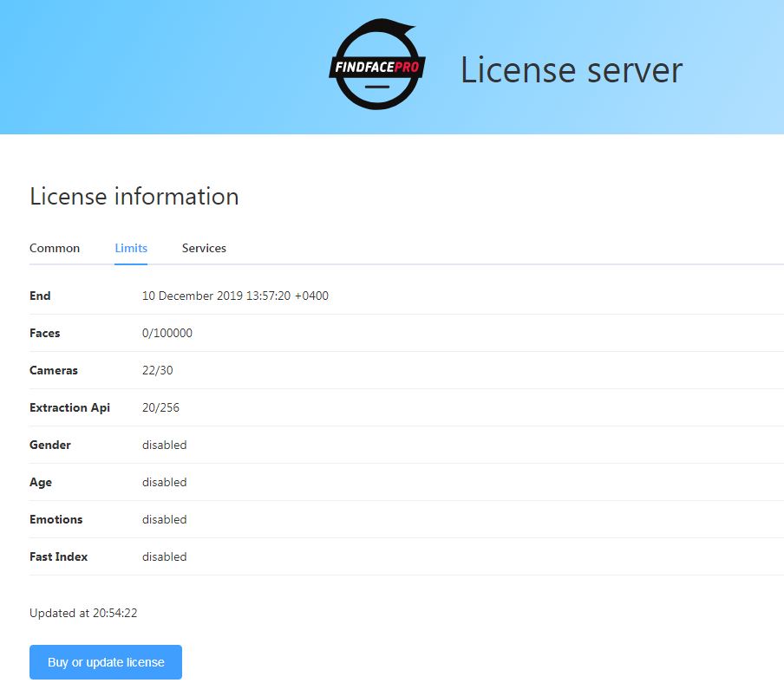The image size is (784, 696).
Task: Select the Gender disabled value
Action: 165,445
